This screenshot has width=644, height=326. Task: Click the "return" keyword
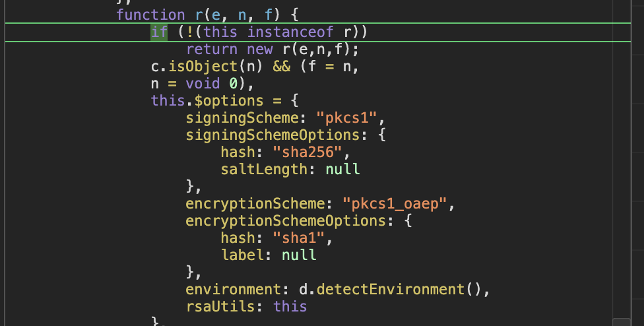(x=212, y=49)
